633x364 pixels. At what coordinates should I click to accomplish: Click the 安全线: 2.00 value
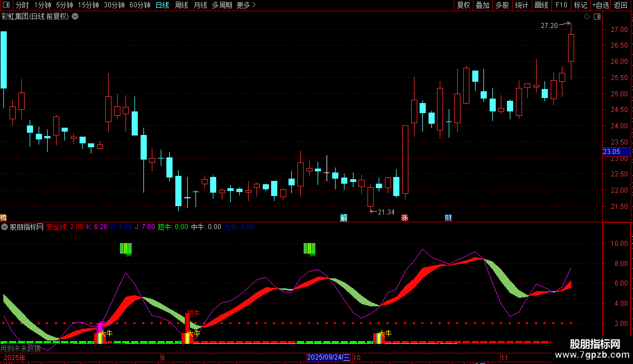[64, 227]
